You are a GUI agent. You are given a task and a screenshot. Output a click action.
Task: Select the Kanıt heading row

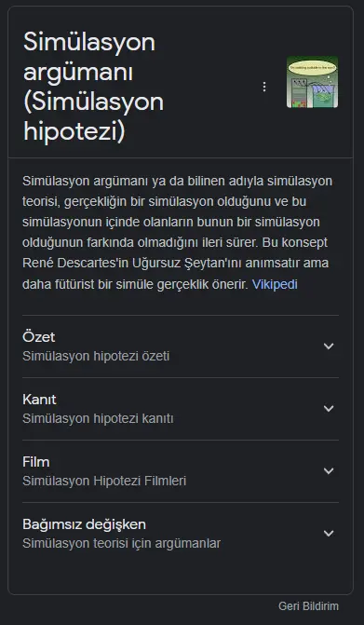pyautogui.click(x=181, y=409)
